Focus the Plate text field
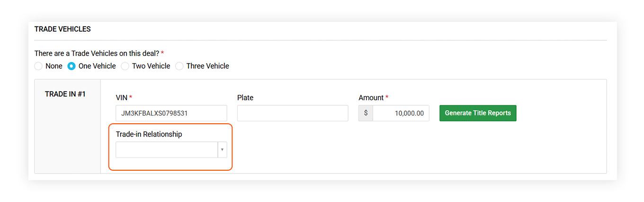Image resolution: width=644 pixels, height=202 pixels. [x=292, y=113]
